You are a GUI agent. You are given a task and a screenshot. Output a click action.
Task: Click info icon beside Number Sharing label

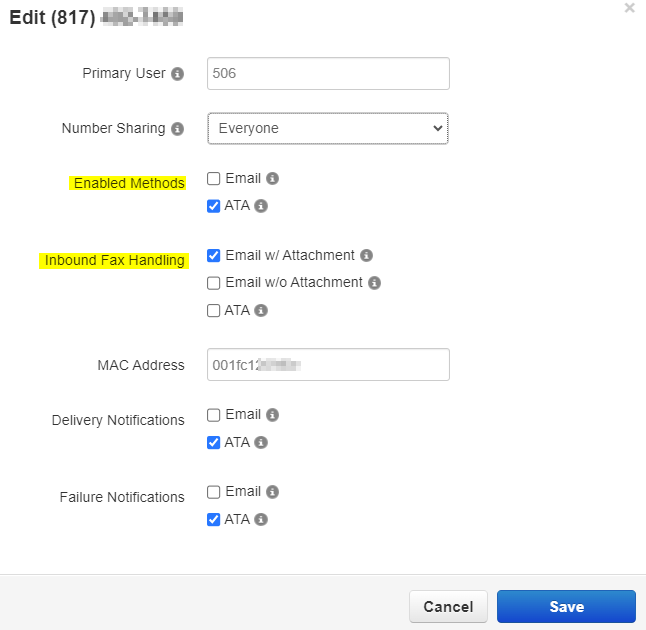point(178,129)
